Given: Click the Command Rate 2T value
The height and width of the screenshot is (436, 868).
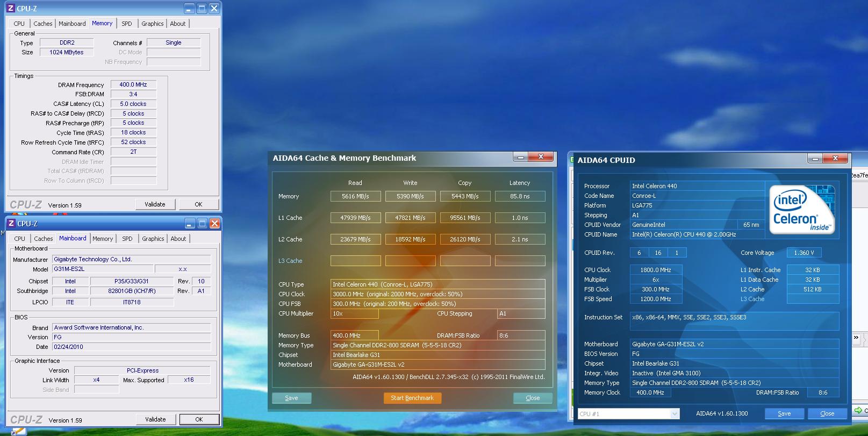Looking at the screenshot, I should coord(133,152).
